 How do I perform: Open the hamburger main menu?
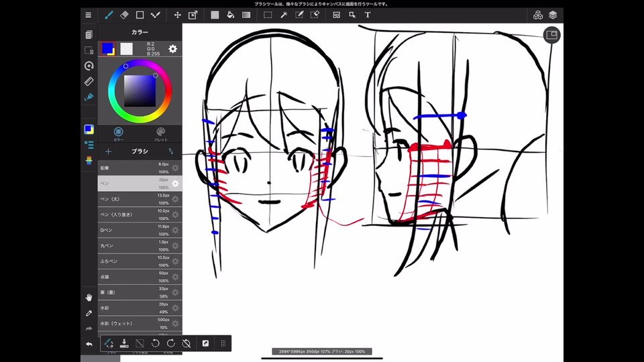coord(89,15)
